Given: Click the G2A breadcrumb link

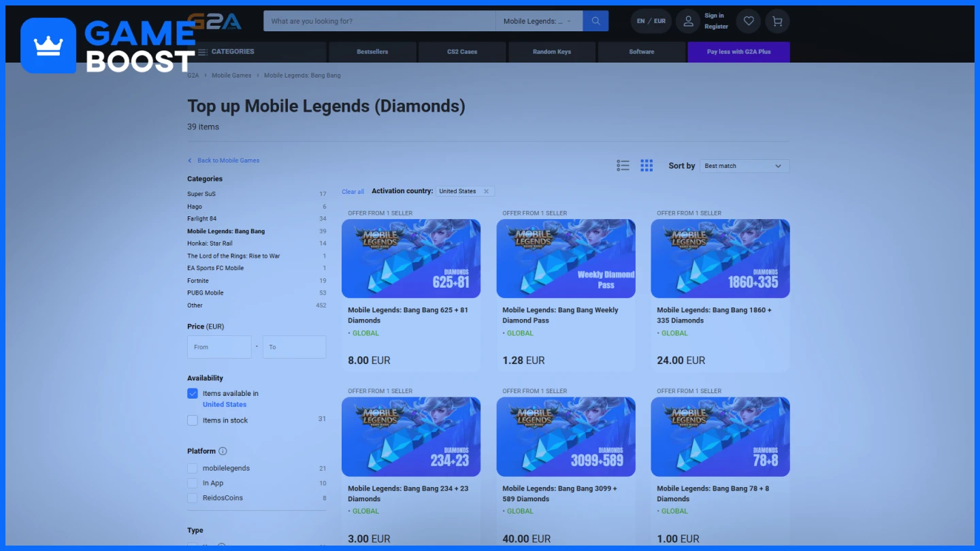Looking at the screenshot, I should point(193,76).
